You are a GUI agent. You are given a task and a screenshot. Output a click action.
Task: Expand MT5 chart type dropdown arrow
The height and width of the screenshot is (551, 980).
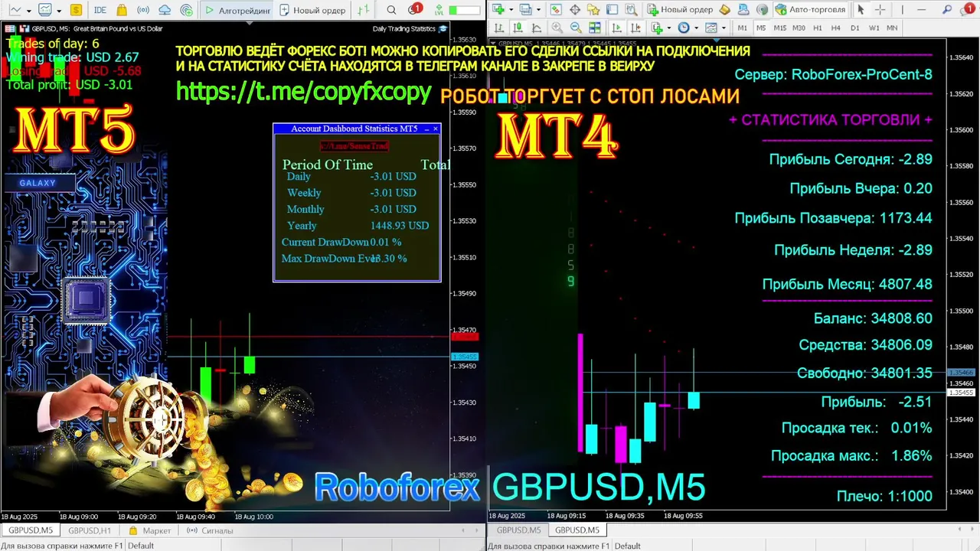(29, 11)
